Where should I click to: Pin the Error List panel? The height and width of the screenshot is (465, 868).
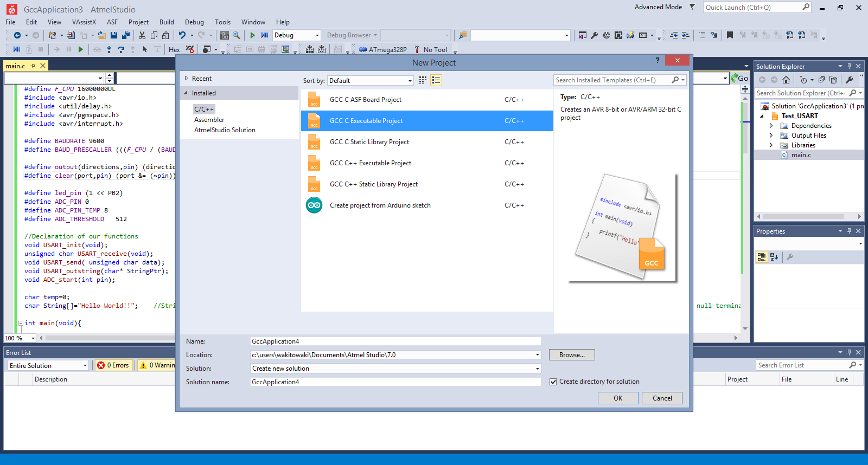coord(849,352)
